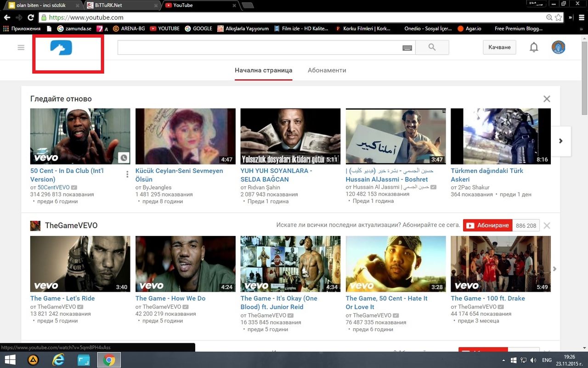The image size is (588, 368).
Task: Play 'The Game - How We Do' thumbnail
Action: pos(186,264)
